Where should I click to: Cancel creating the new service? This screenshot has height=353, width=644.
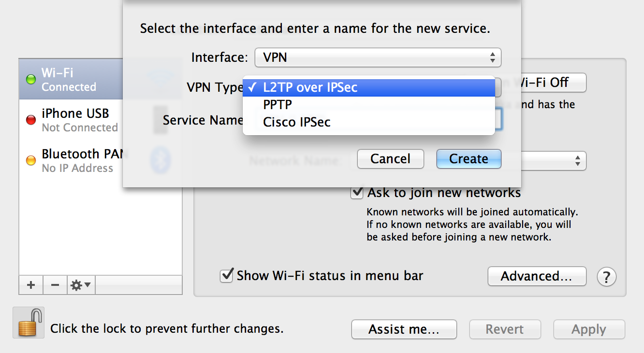pyautogui.click(x=390, y=159)
